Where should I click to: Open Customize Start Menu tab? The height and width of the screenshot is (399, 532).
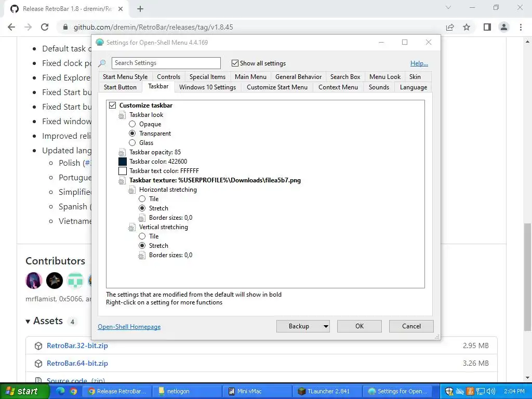tap(277, 87)
